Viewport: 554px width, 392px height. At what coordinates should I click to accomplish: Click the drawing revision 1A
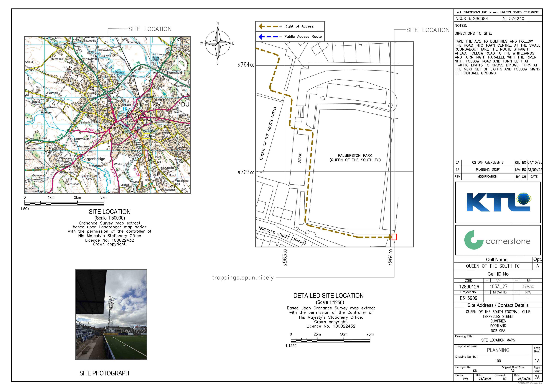tap(537, 361)
